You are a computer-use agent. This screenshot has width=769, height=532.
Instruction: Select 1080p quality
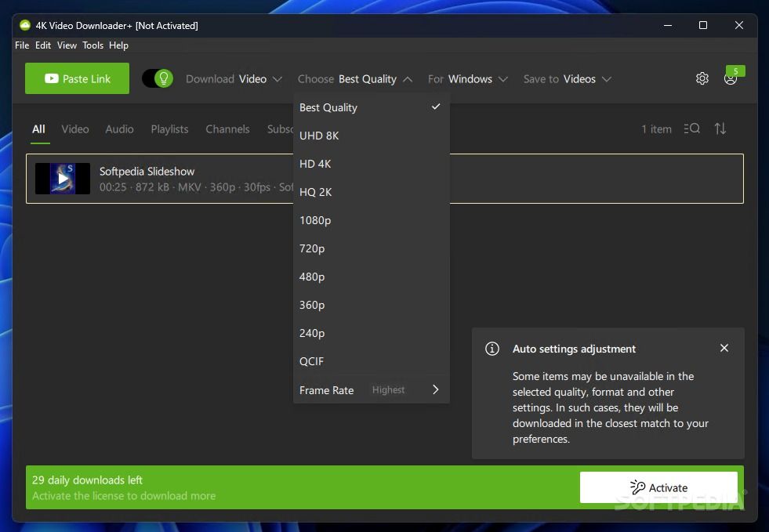pyautogui.click(x=372, y=220)
